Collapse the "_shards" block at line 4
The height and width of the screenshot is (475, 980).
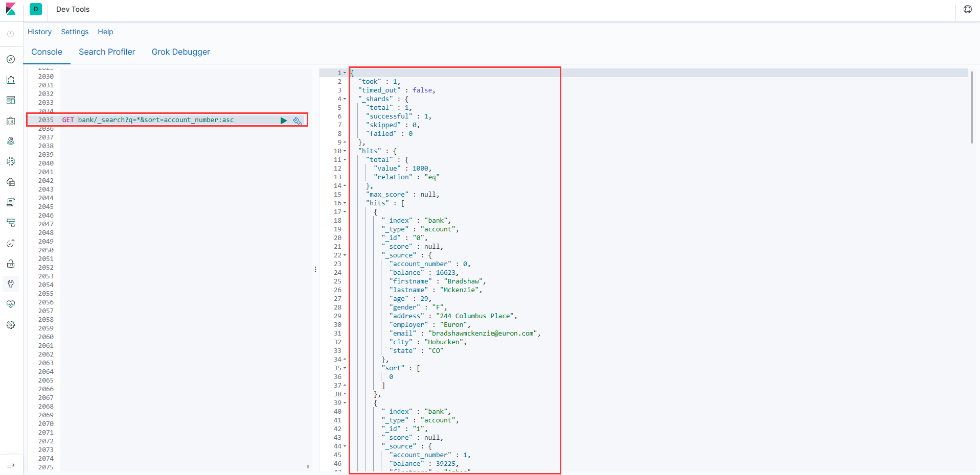(x=345, y=99)
